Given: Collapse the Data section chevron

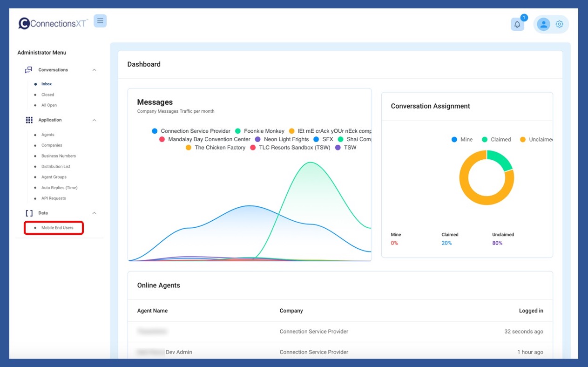Looking at the screenshot, I should click(94, 213).
